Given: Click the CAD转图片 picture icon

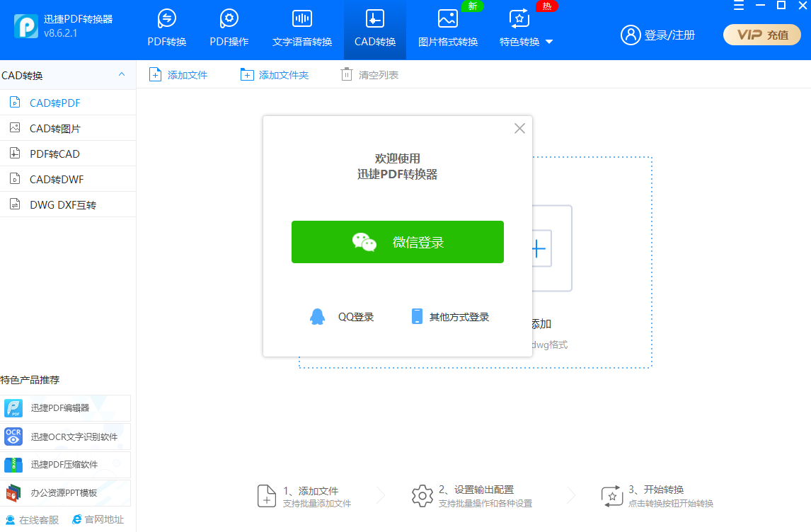Looking at the screenshot, I should 15,127.
